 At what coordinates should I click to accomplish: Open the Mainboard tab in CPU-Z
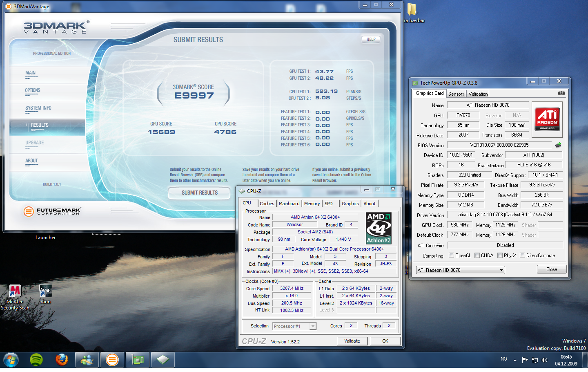pyautogui.click(x=289, y=204)
